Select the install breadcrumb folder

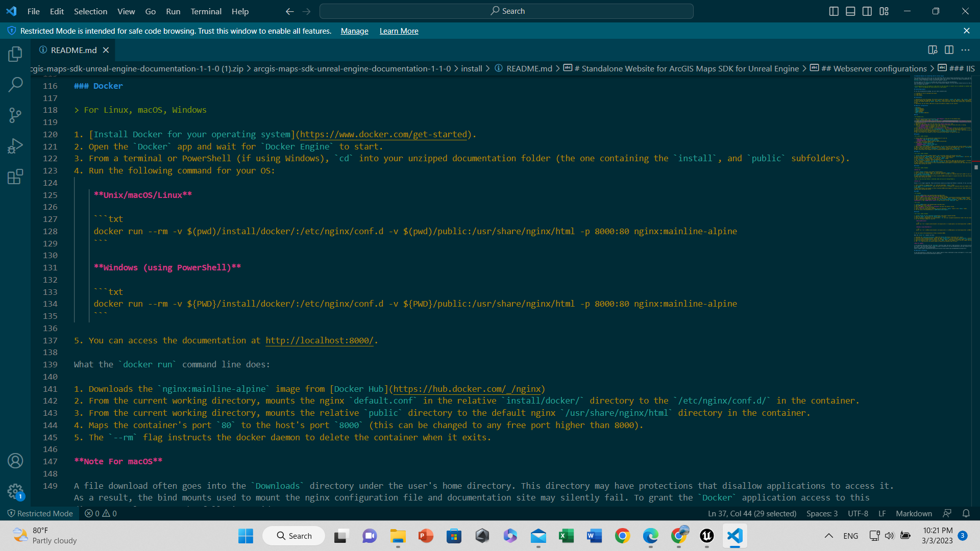tap(471, 69)
